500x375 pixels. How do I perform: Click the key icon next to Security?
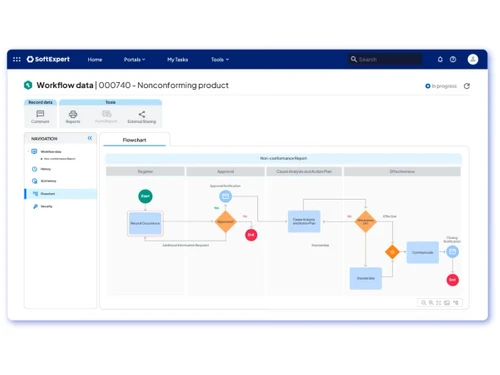[x=35, y=206]
